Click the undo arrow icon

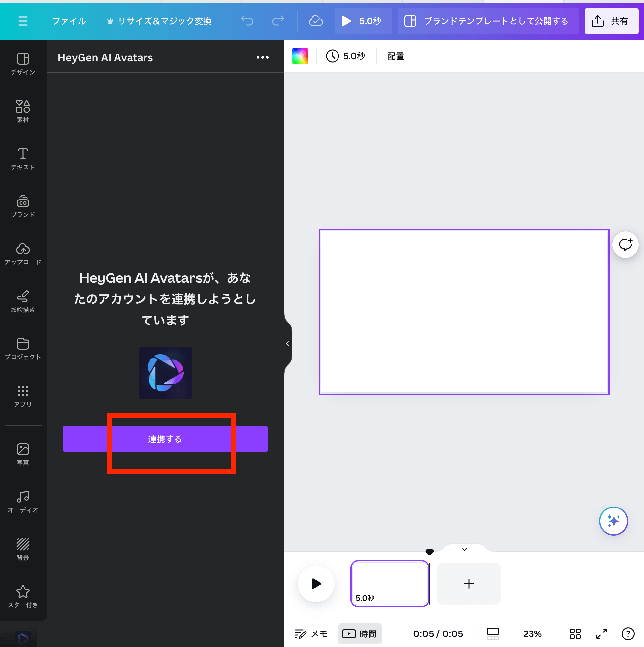pos(247,21)
